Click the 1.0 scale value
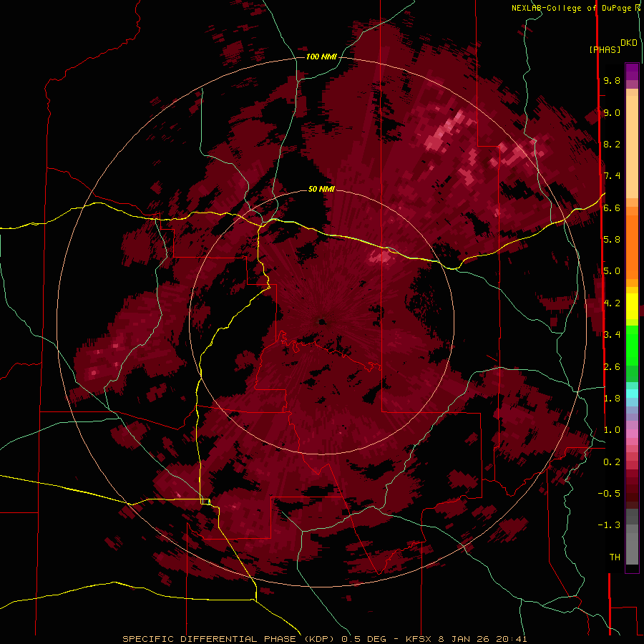Viewport: 644px width, 644px height. coord(612,430)
